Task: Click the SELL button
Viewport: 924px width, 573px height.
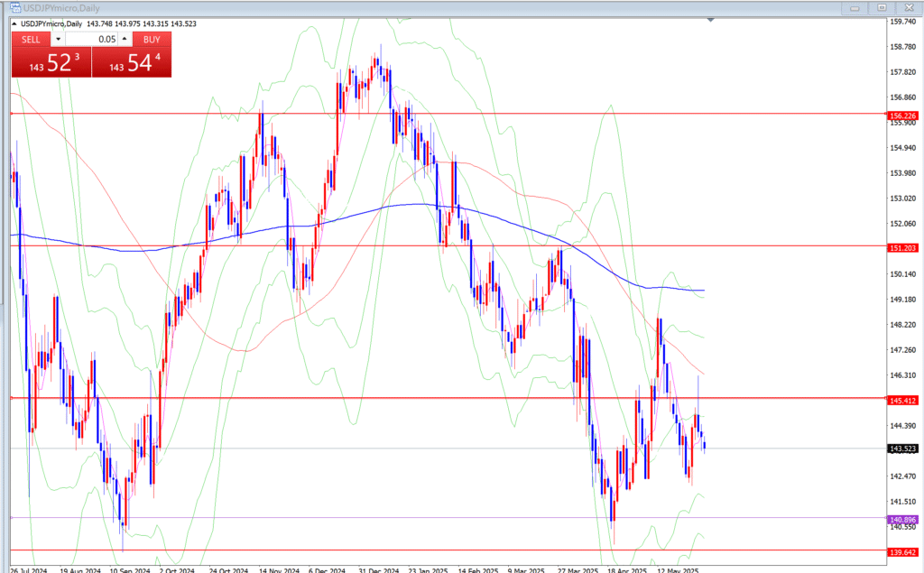Action: click(x=32, y=40)
